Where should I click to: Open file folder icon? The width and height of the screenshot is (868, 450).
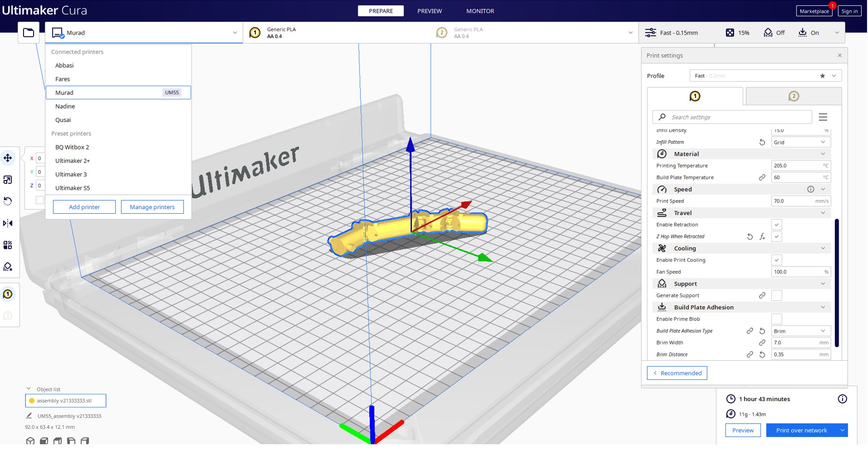tap(29, 33)
